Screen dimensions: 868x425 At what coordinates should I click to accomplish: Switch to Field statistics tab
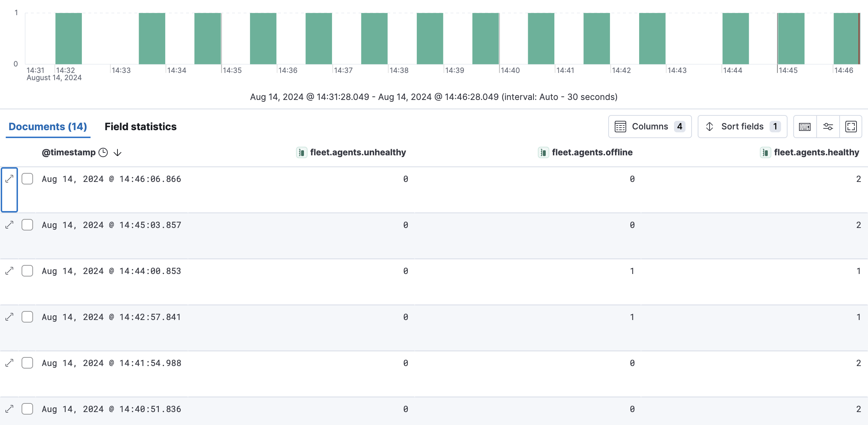coord(140,127)
